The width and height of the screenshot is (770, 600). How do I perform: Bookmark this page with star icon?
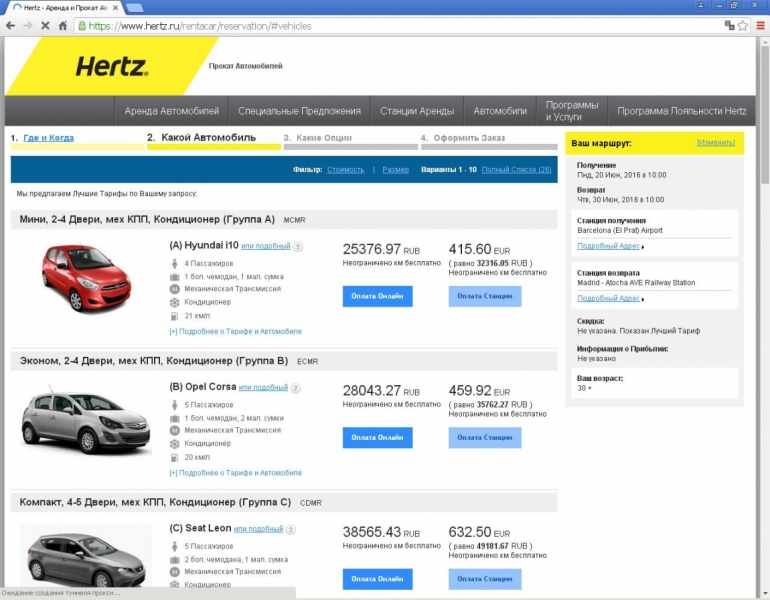pos(743,26)
